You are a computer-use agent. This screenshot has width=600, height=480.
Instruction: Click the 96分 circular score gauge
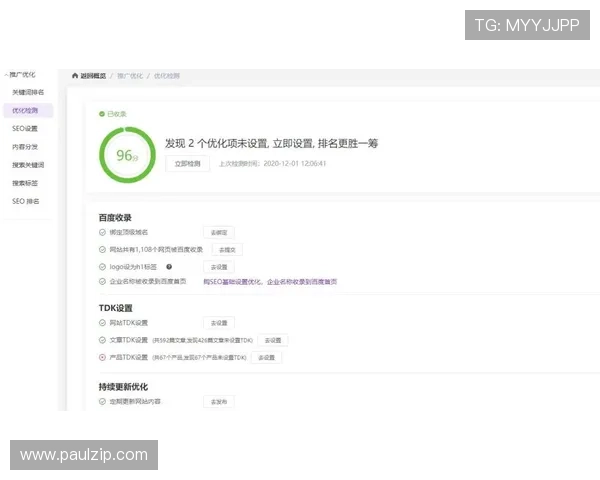click(127, 155)
